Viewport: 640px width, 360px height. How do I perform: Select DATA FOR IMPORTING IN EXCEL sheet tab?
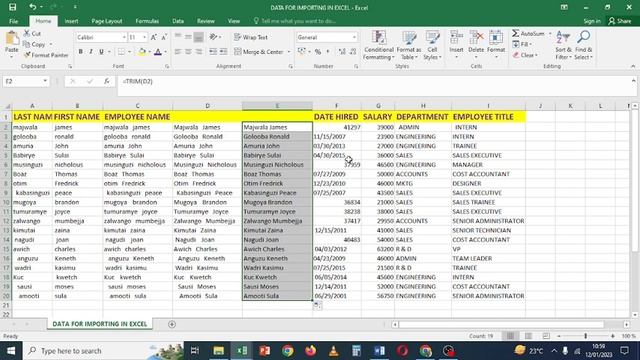[x=100, y=324]
